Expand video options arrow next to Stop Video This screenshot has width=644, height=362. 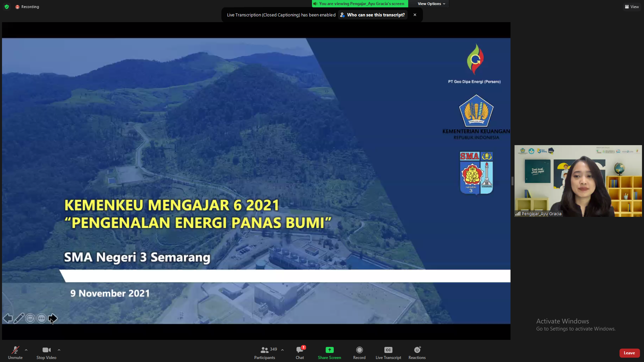pyautogui.click(x=59, y=350)
